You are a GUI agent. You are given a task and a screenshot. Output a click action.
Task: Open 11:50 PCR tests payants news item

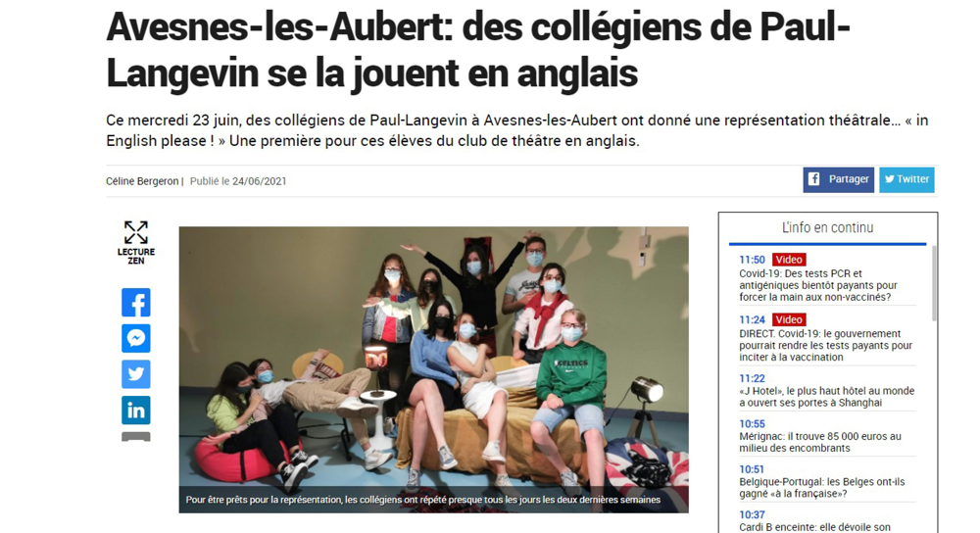point(818,285)
